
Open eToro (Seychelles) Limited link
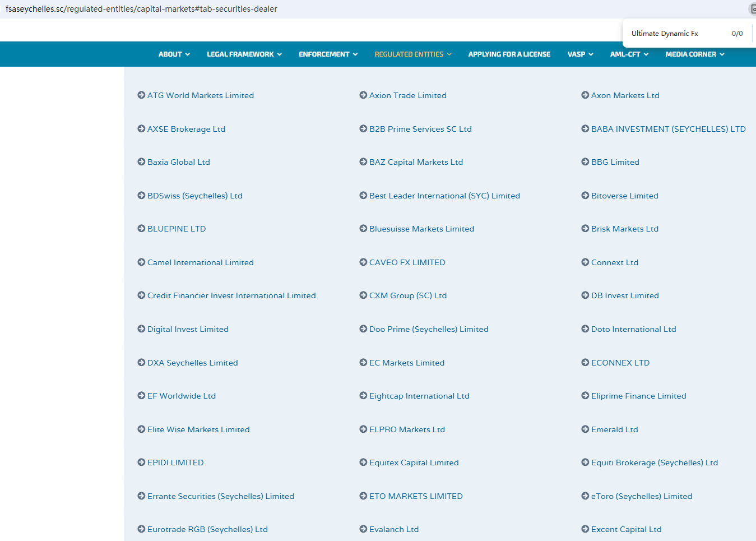[x=642, y=496]
